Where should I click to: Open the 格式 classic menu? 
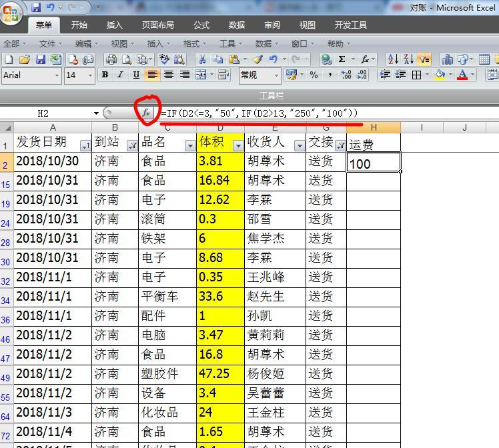(194, 43)
